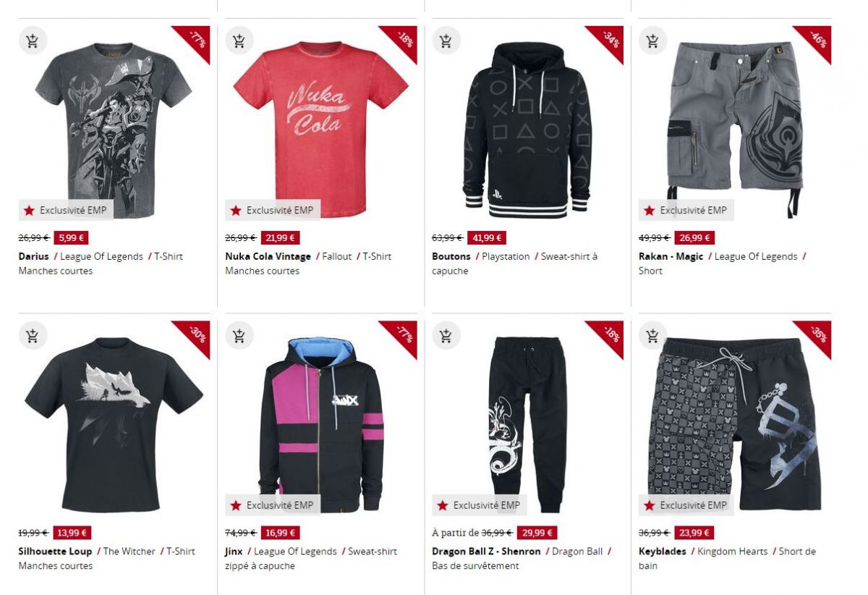868x595 pixels.
Task: Add Rakan Magic shorts to cart
Action: coord(652,41)
